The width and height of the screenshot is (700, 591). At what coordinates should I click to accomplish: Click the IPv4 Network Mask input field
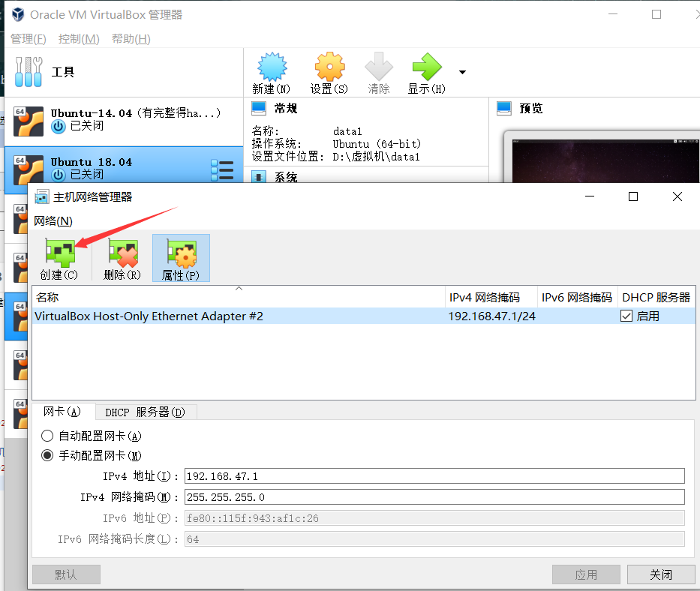point(434,496)
